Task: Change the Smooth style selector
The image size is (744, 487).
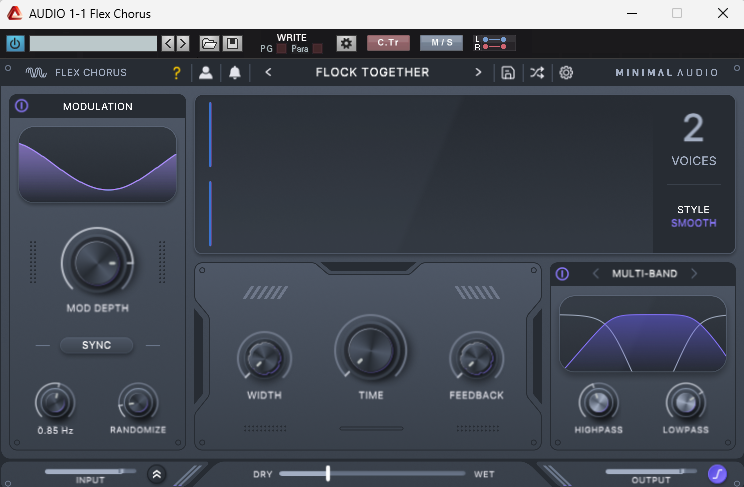Action: [x=693, y=223]
